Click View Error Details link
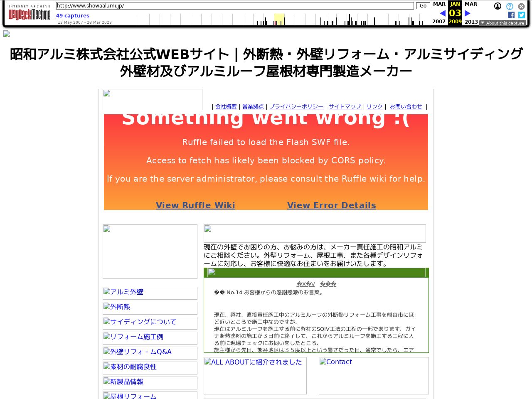Viewport: 532px width, 399px height. [x=331, y=205]
